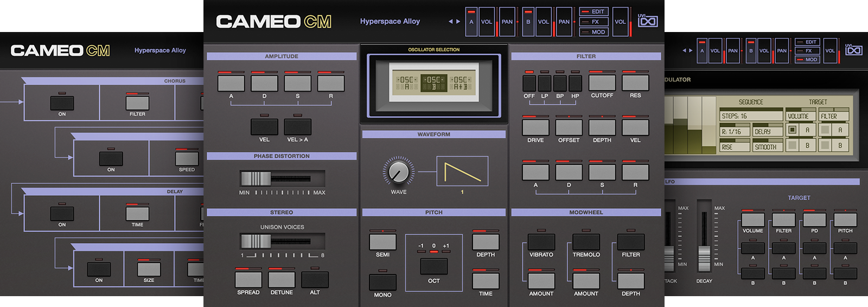The width and height of the screenshot is (868, 307).
Task: Toggle stereo ALT button
Action: click(315, 280)
